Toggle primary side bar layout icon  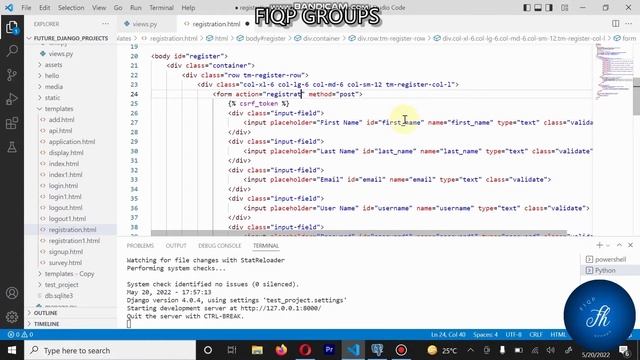pyautogui.click(x=527, y=8)
